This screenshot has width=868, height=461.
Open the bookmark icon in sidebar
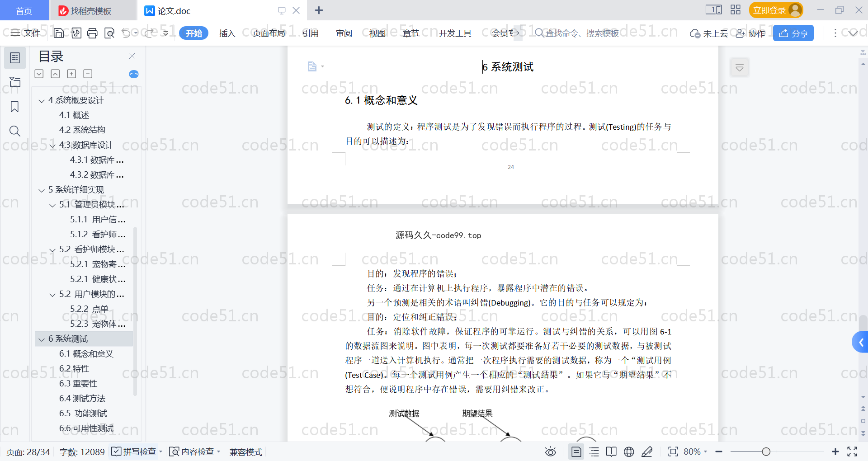click(x=15, y=107)
